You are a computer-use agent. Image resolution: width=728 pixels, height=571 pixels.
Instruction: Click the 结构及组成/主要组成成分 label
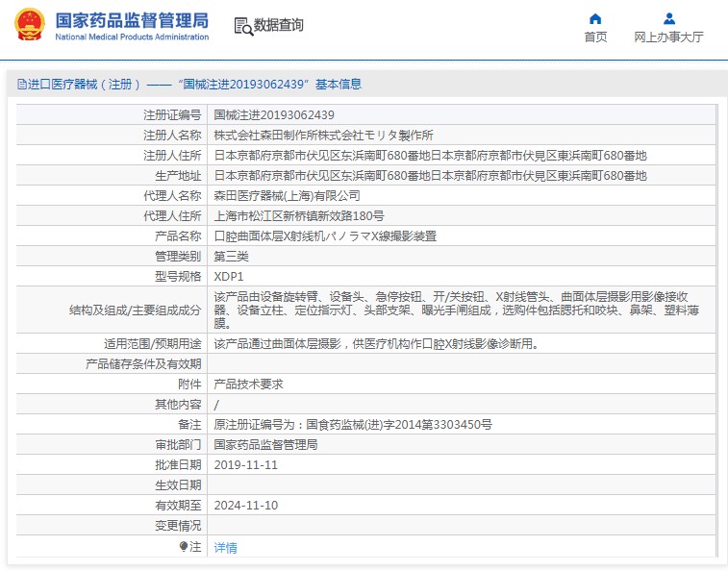135,310
